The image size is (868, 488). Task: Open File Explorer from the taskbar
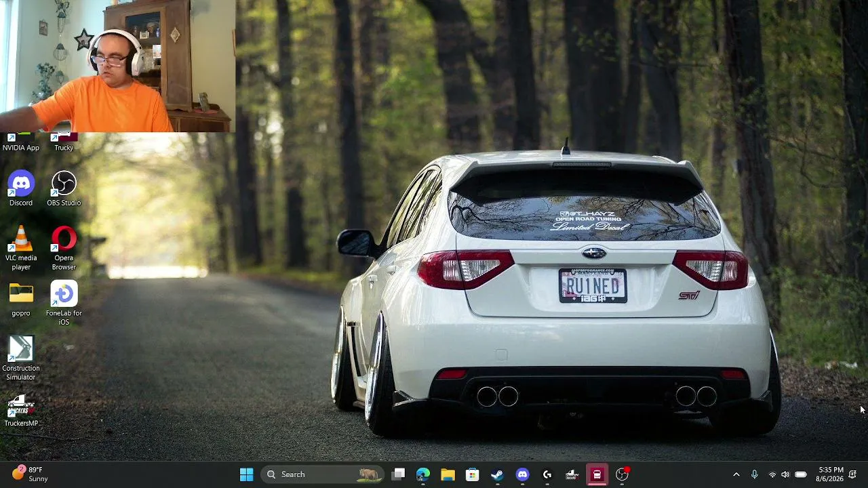(x=448, y=474)
